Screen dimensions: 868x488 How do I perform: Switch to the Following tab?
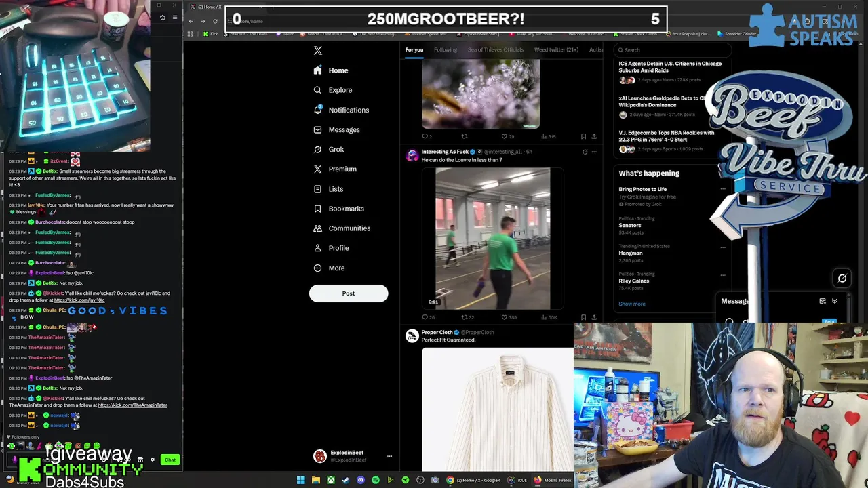point(446,49)
